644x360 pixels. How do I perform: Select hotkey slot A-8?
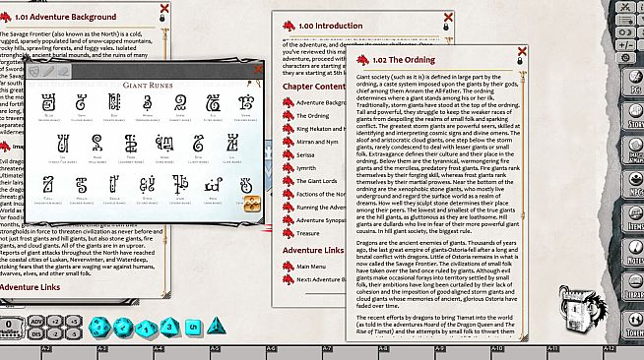[406, 352]
